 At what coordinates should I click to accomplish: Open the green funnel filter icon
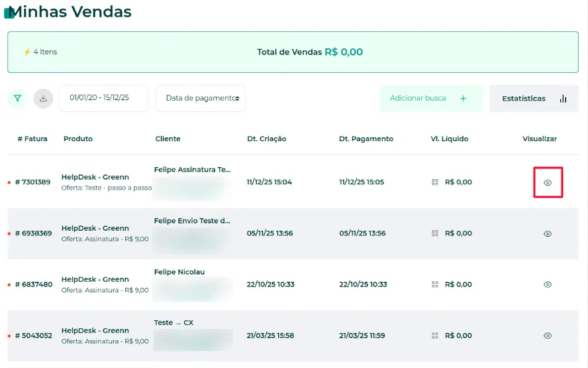(x=17, y=98)
